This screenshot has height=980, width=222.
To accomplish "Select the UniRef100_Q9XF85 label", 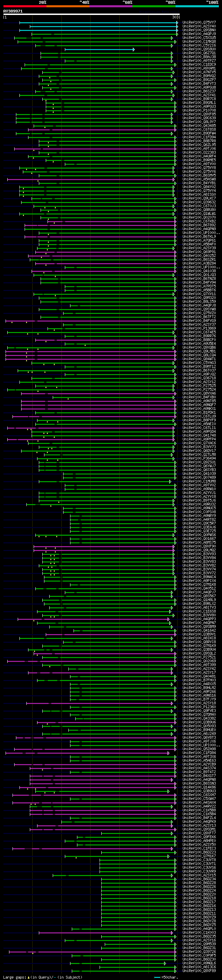I will click(x=199, y=114).
